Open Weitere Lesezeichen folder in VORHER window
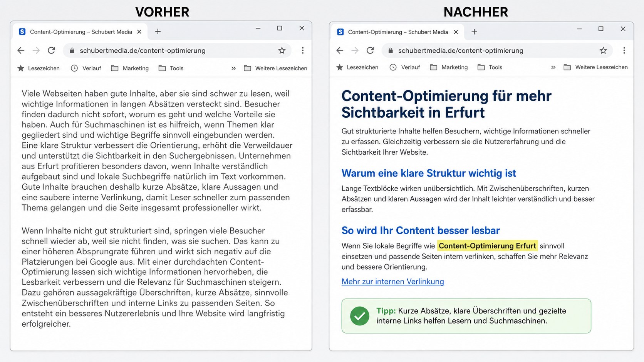The width and height of the screenshot is (644, 362). [275, 68]
